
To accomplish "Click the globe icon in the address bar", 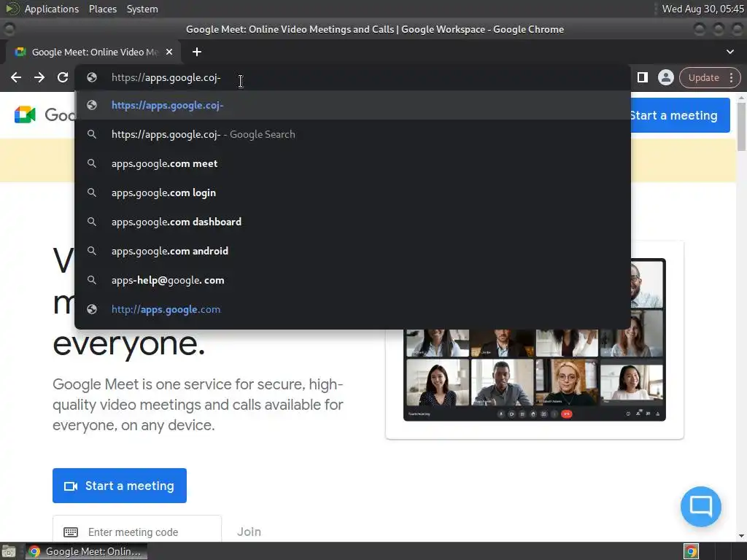I will (x=92, y=77).
